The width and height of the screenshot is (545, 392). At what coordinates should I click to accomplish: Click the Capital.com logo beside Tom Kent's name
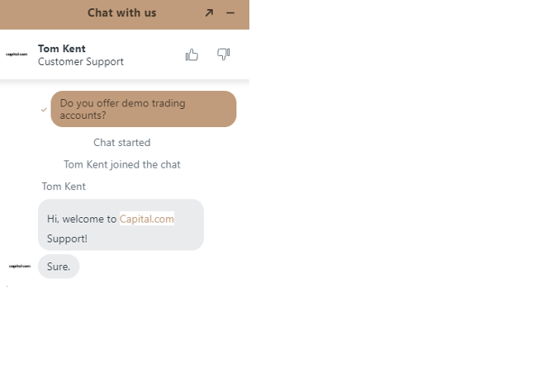[17, 54]
